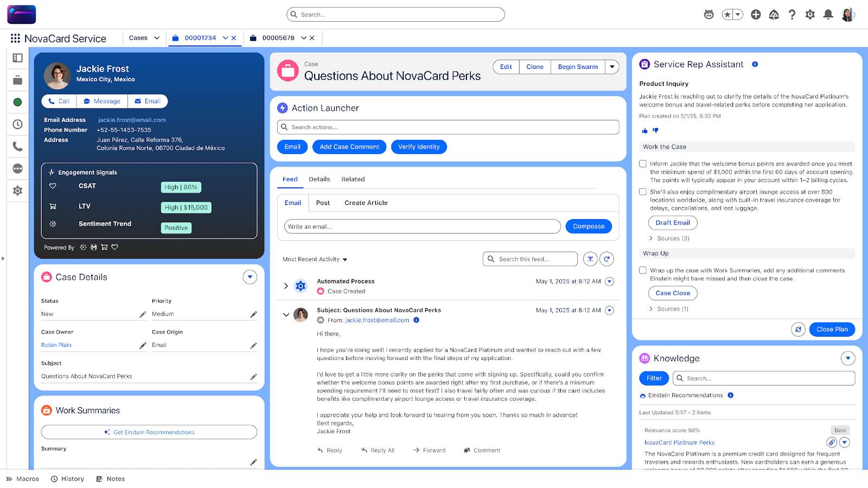This screenshot has height=488, width=868.
Task: Open the App Launcher grid icon
Action: point(15,38)
